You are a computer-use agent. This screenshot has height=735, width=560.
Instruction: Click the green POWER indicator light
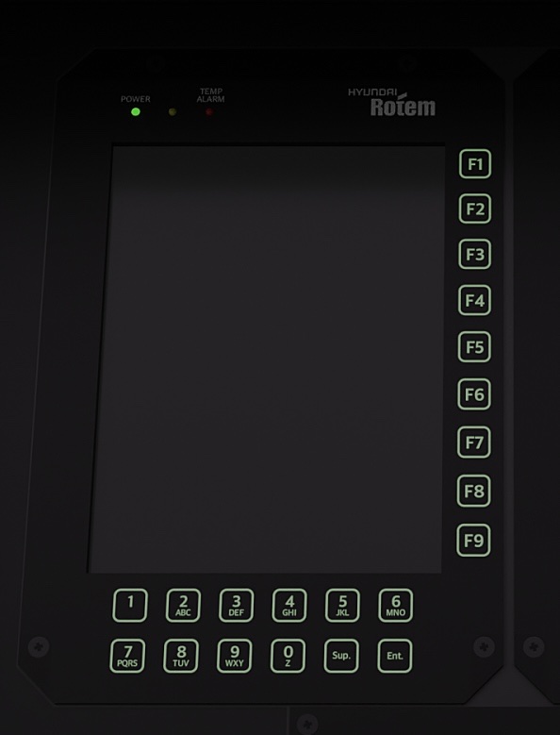point(136,112)
